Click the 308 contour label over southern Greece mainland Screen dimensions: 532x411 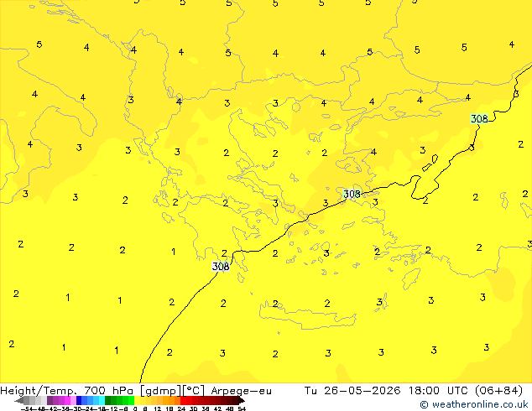click(x=221, y=266)
